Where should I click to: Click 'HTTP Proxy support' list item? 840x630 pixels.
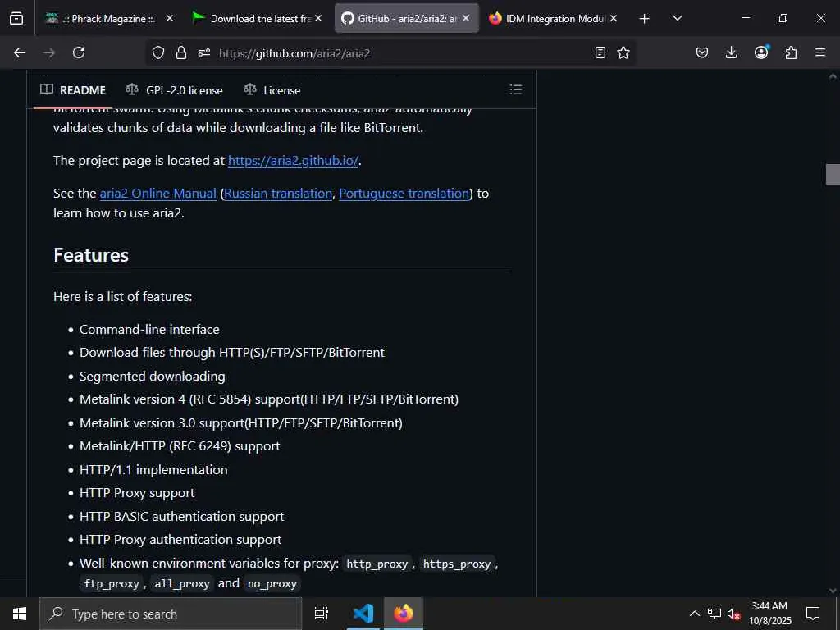pos(137,493)
